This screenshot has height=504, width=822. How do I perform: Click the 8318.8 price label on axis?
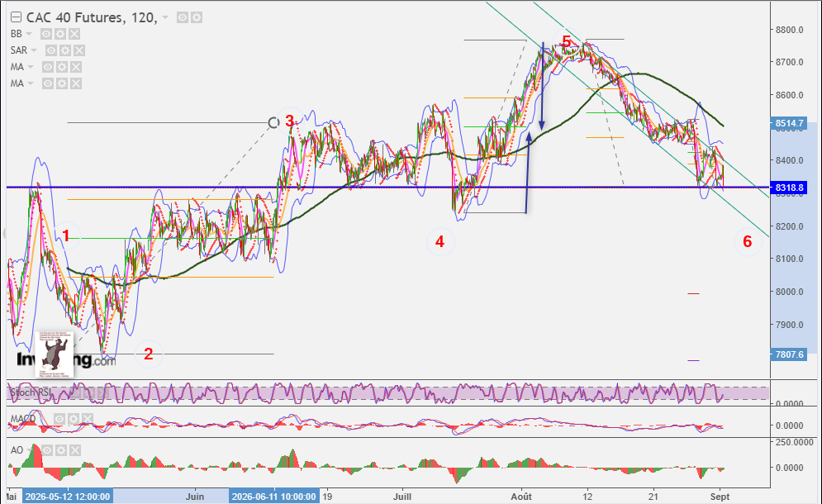click(789, 188)
